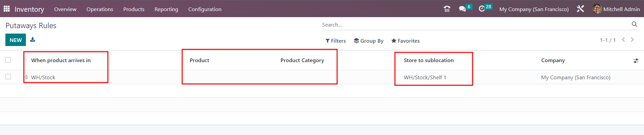Open the Configuration menu

click(205, 9)
